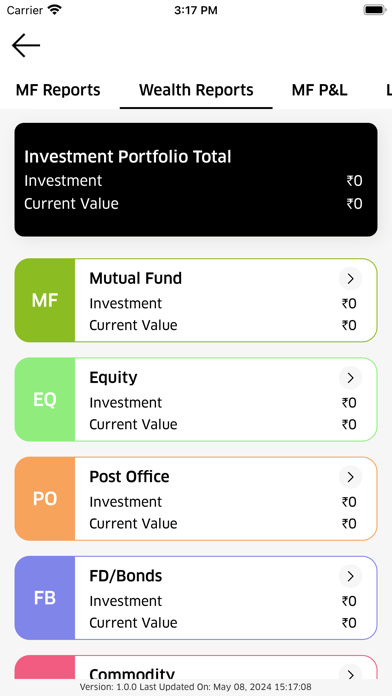Expand FD/Bonds details chevron

[350, 576]
